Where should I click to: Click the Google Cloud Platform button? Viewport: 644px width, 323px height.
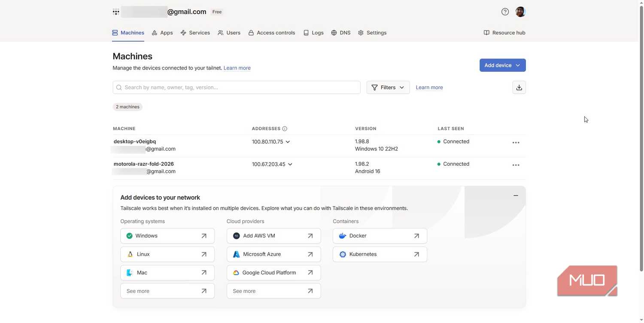(274, 273)
